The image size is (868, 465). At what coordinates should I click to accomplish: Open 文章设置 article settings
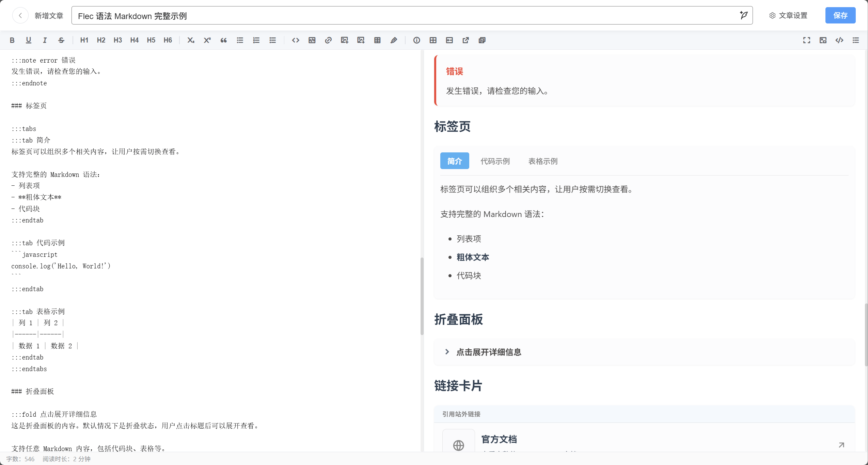[x=788, y=15]
